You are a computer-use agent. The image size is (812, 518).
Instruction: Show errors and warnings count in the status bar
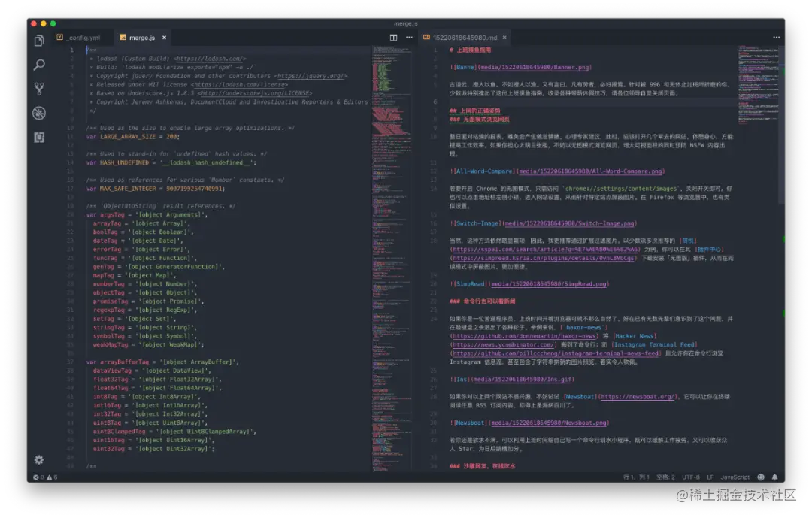[46, 477]
